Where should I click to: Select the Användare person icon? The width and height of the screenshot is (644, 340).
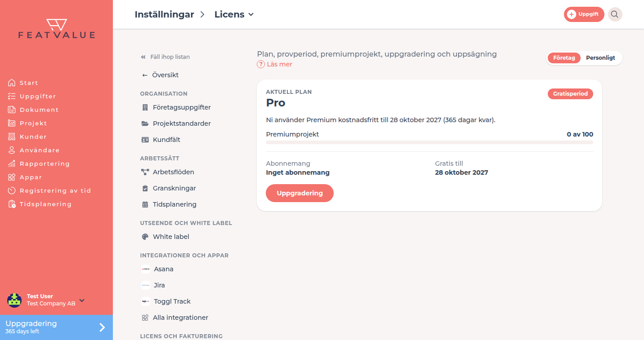coord(12,150)
